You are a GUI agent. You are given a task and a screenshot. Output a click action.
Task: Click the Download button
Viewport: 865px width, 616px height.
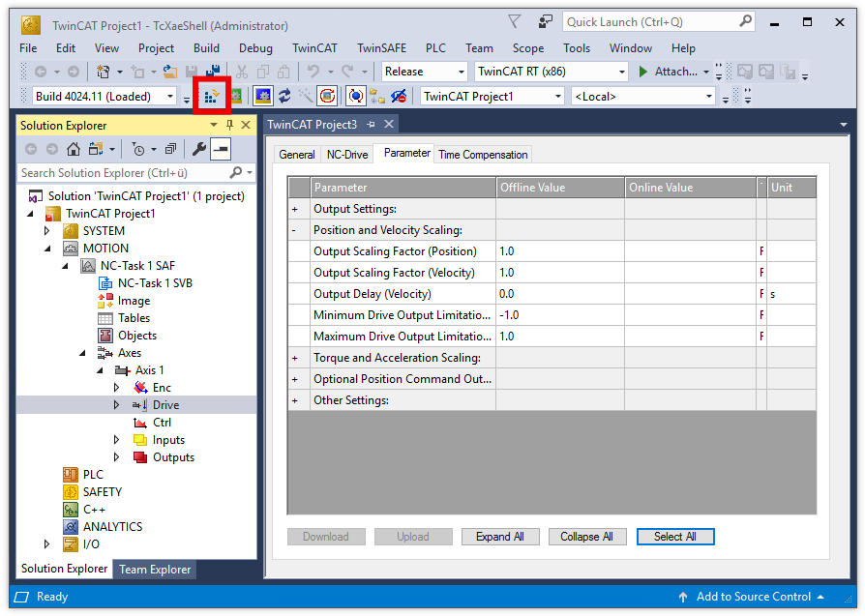pos(326,537)
